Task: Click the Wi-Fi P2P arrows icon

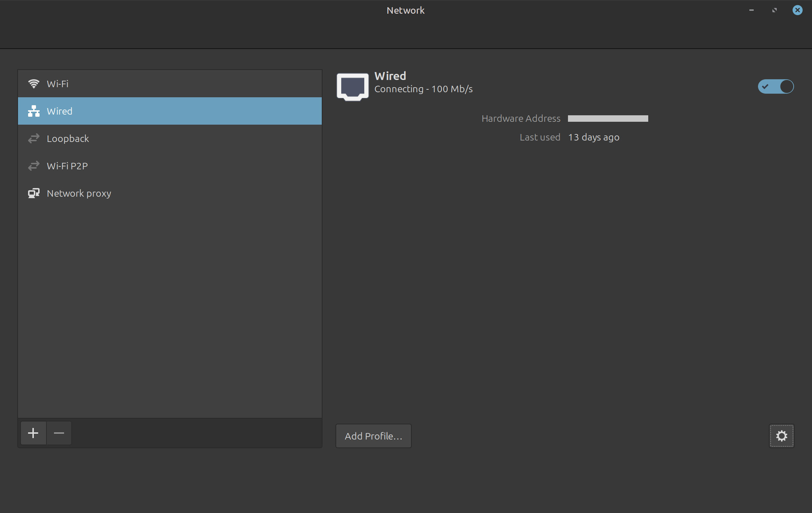Action: coord(34,166)
